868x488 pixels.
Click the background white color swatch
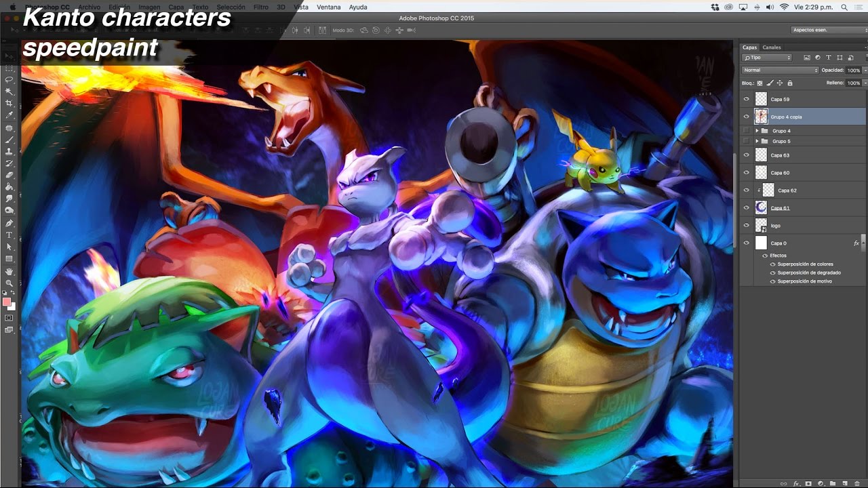pos(12,307)
